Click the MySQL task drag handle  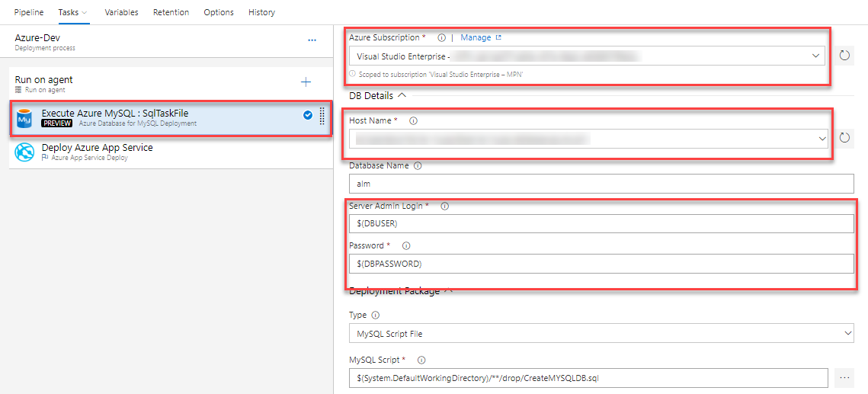322,116
